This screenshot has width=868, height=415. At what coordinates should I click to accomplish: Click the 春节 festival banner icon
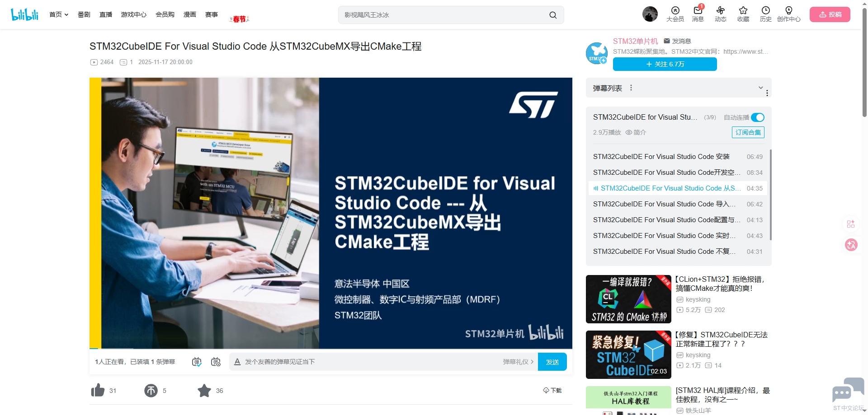(239, 19)
